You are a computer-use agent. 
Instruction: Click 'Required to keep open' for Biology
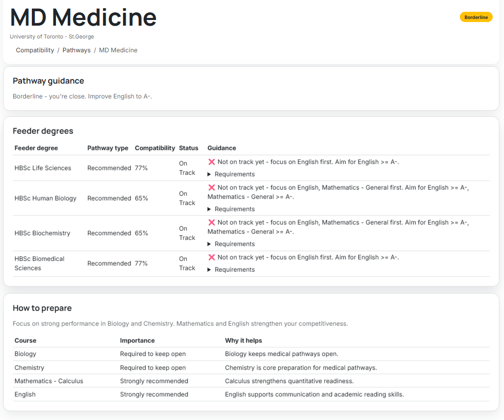click(153, 354)
